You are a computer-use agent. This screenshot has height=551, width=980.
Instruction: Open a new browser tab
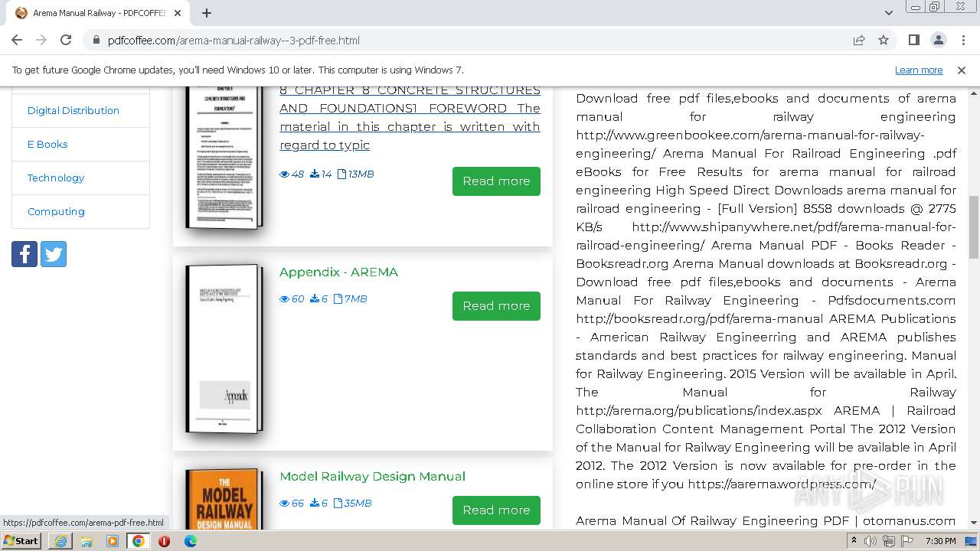207,13
